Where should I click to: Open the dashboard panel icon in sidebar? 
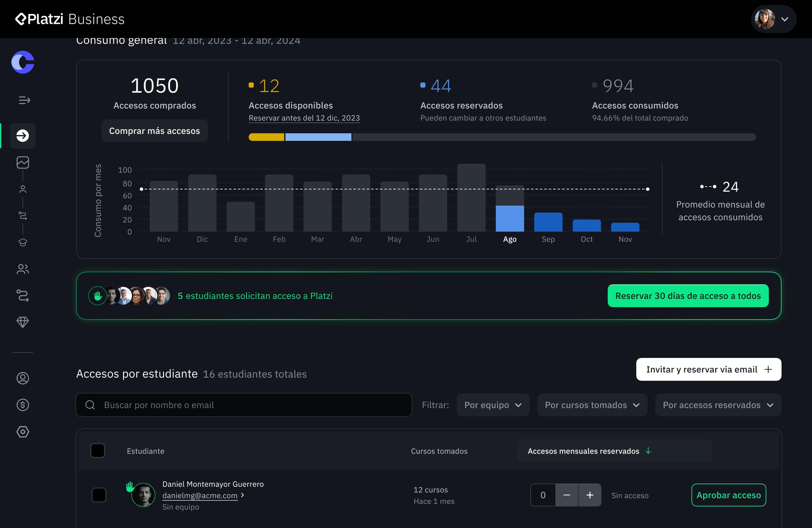point(23,162)
